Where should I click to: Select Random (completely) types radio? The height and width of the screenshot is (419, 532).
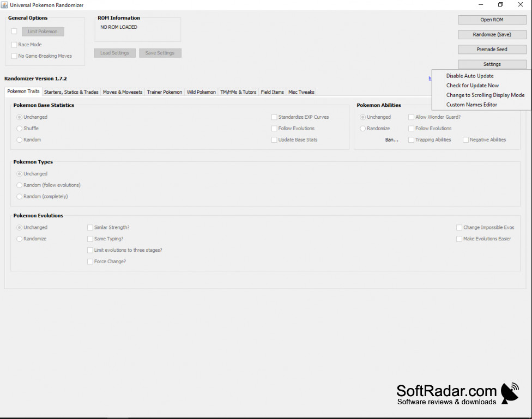[19, 197]
